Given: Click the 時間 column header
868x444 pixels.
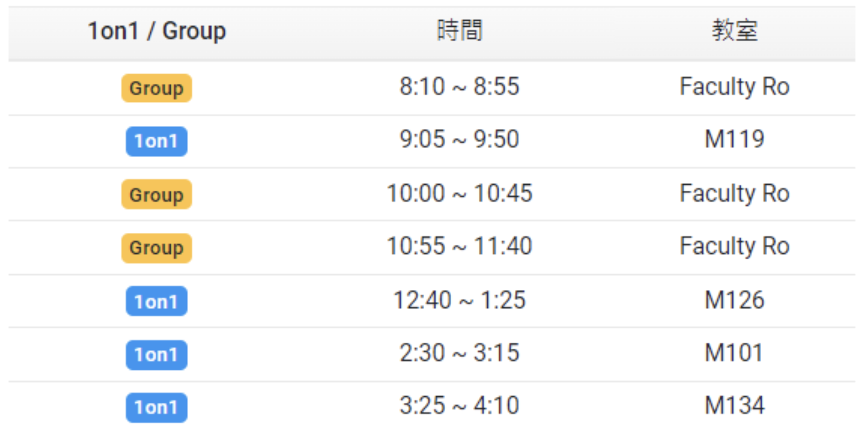Looking at the screenshot, I should click(x=459, y=31).
